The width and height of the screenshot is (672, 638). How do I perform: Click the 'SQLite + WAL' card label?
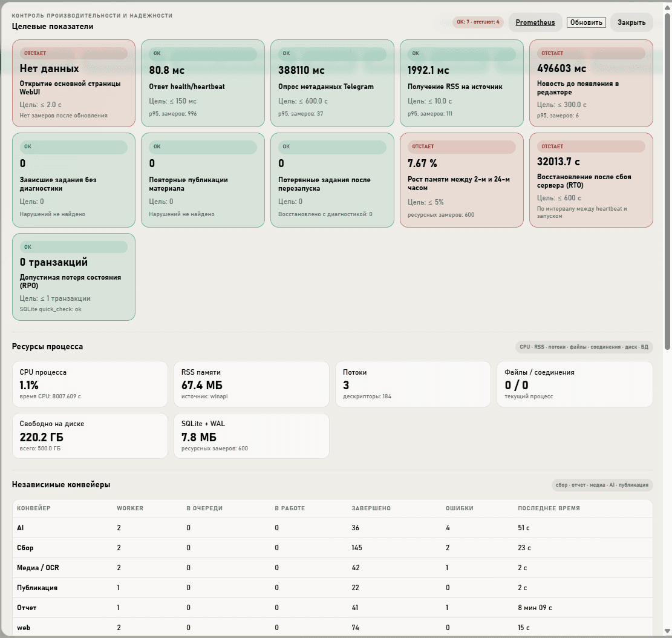203,424
